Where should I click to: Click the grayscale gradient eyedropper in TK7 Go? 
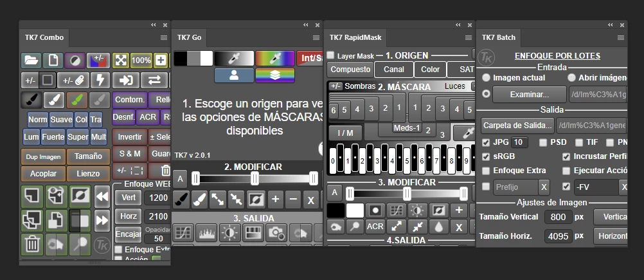pos(234,59)
